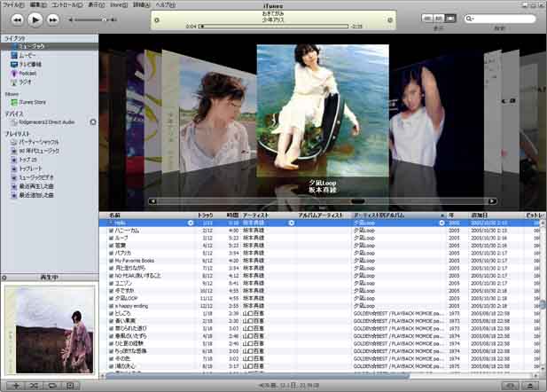Click the 再生中 artwork panel header
The height and width of the screenshot is (392, 547).
point(49,278)
